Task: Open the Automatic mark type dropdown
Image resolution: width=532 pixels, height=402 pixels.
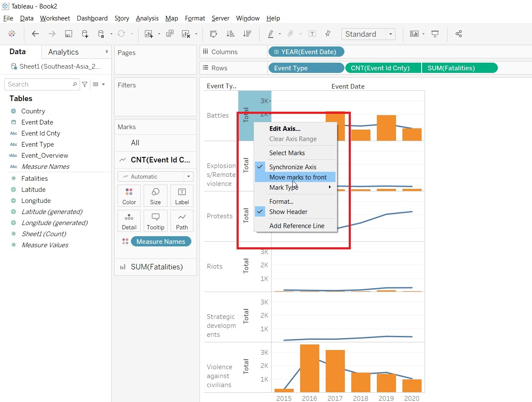Action: tap(155, 176)
